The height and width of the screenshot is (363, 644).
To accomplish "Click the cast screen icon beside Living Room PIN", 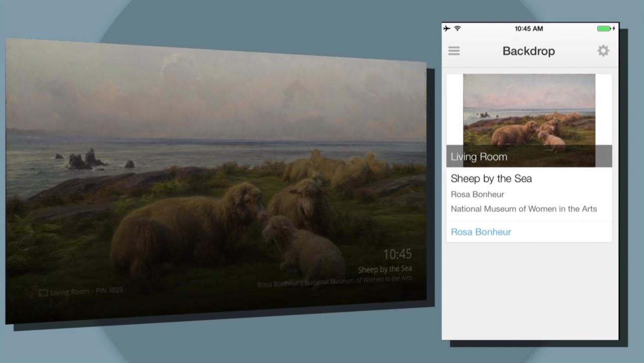I will tap(44, 293).
